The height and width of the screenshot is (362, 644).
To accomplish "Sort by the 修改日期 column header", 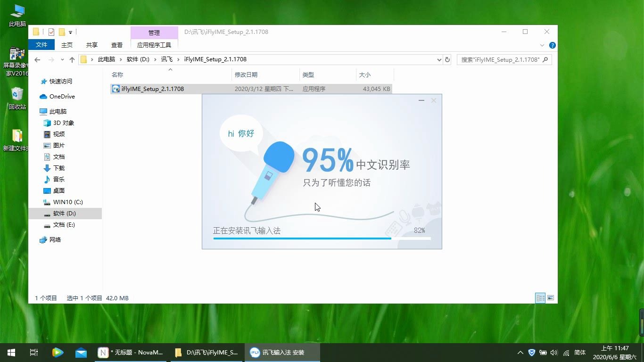I will tap(265, 74).
